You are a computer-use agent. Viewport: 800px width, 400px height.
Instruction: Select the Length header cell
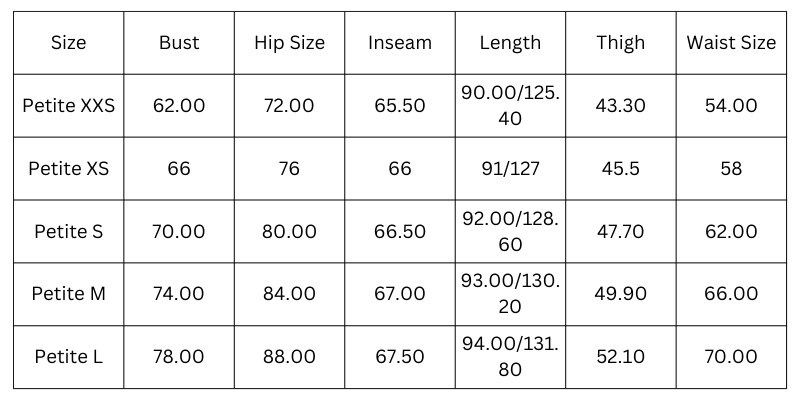click(x=510, y=43)
